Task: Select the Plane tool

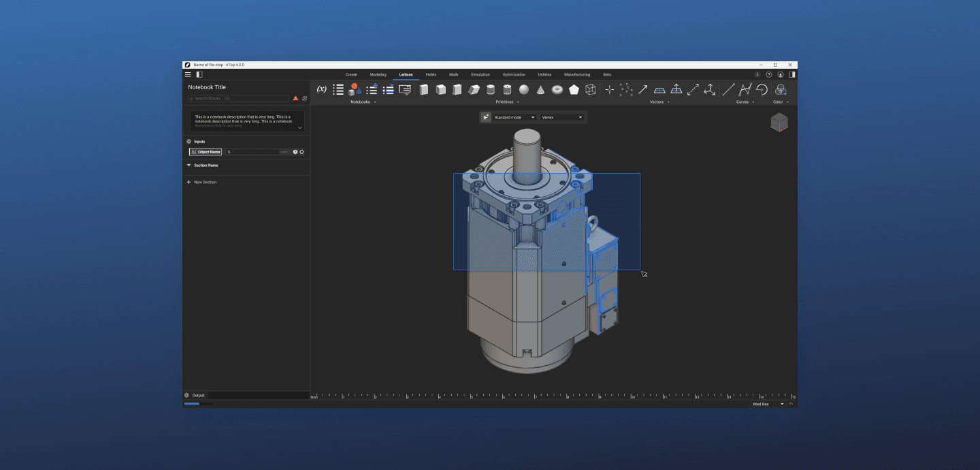Action: pos(659,89)
